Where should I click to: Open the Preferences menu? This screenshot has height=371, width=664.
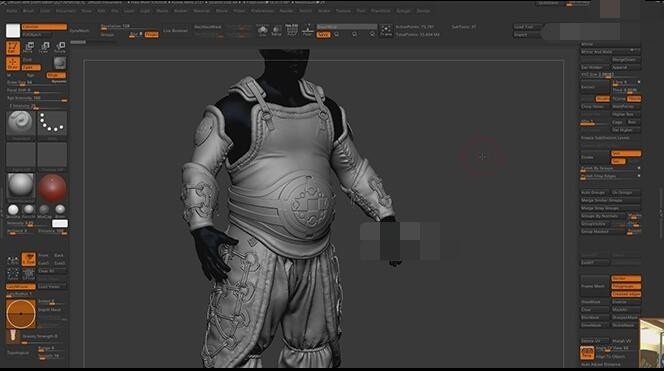tap(262, 11)
